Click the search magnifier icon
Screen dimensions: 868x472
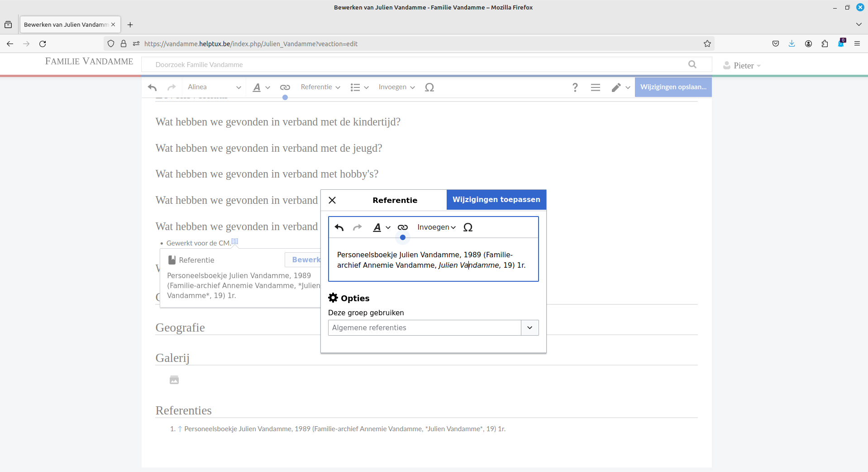coord(692,64)
